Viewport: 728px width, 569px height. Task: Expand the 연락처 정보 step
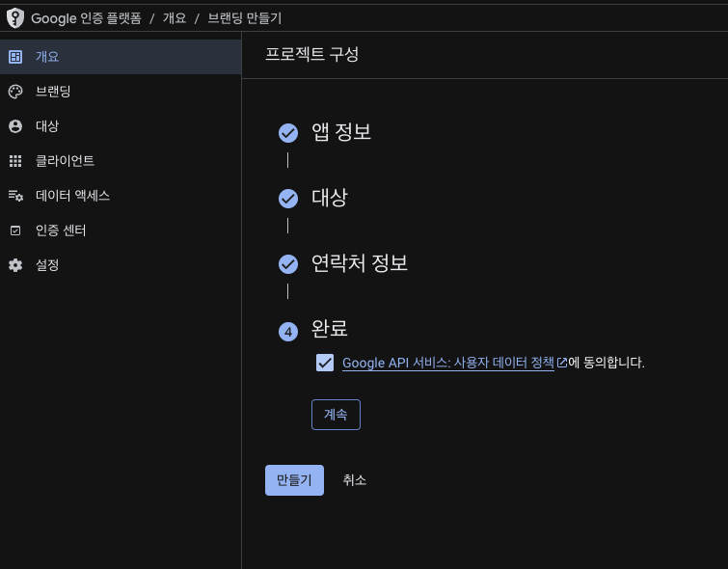tap(360, 263)
